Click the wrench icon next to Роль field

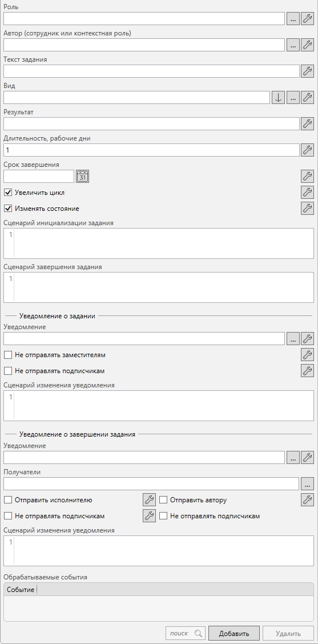tap(307, 19)
